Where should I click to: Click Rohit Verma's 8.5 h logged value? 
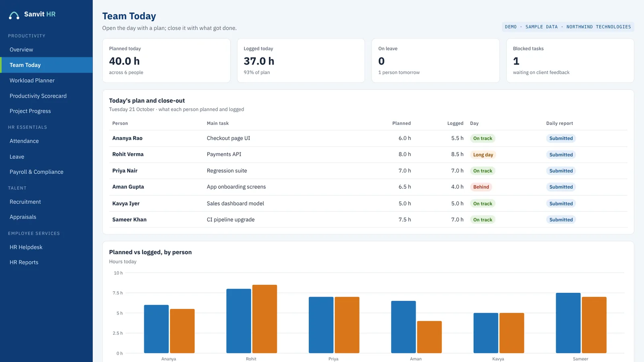tap(457, 154)
